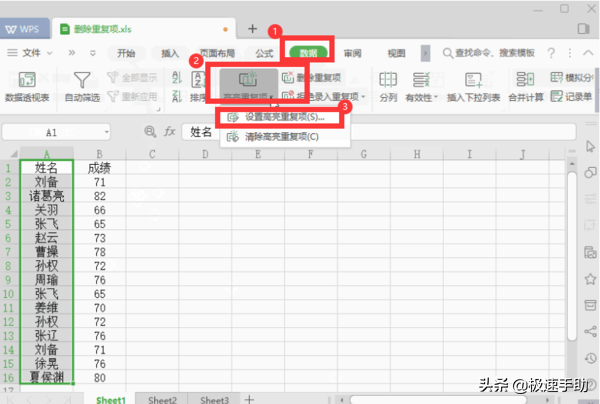Viewport: 600px width, 404px height.
Task: Click 合并计算 consolidate tool
Action: pos(526,87)
